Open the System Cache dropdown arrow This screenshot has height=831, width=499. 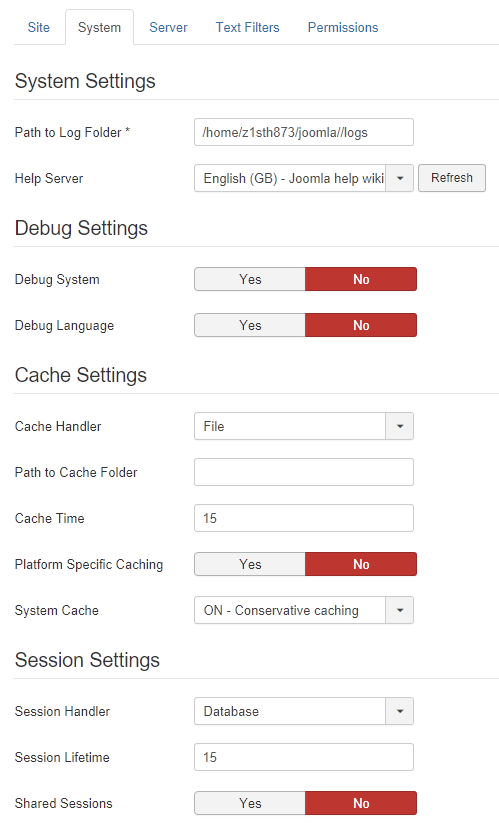point(399,610)
